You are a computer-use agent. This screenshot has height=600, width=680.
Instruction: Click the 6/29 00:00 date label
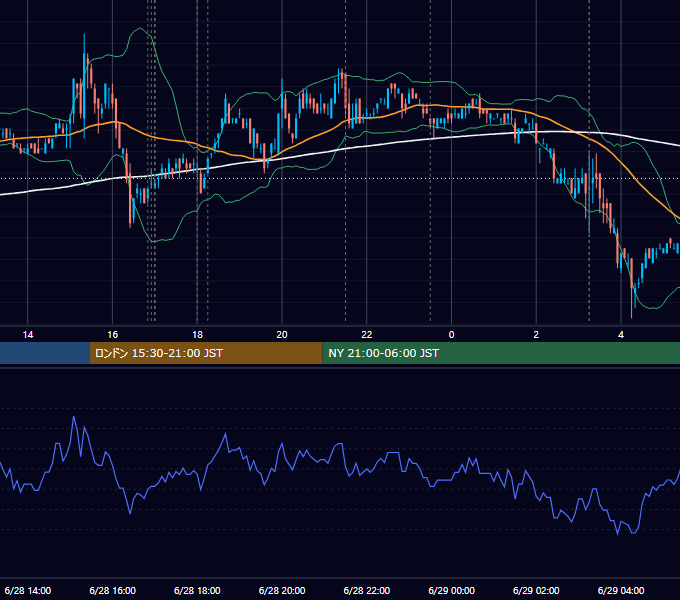451,590
